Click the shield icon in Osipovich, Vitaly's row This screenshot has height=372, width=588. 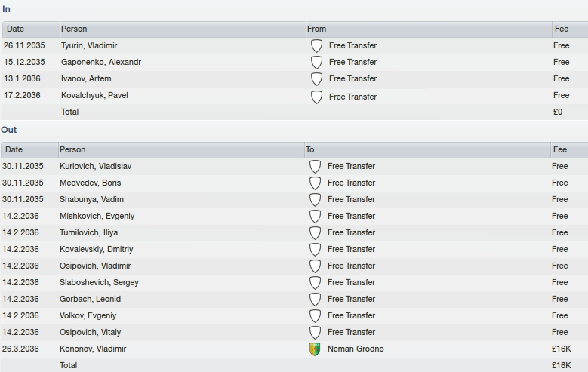point(315,332)
